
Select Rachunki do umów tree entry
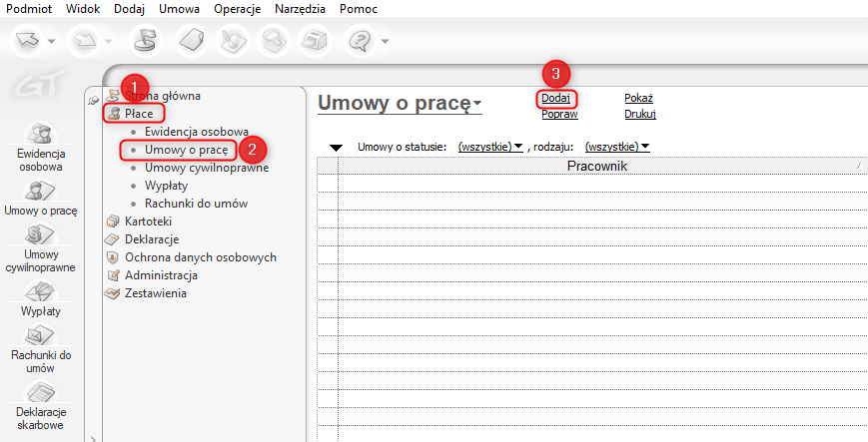[x=196, y=204]
